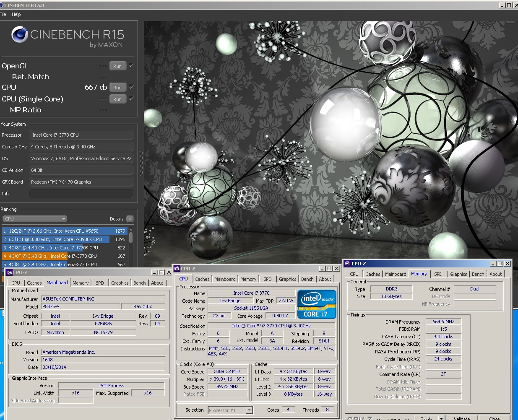
Task: Open Memory tab in Mainboard CPU-Z window
Action: [81, 283]
